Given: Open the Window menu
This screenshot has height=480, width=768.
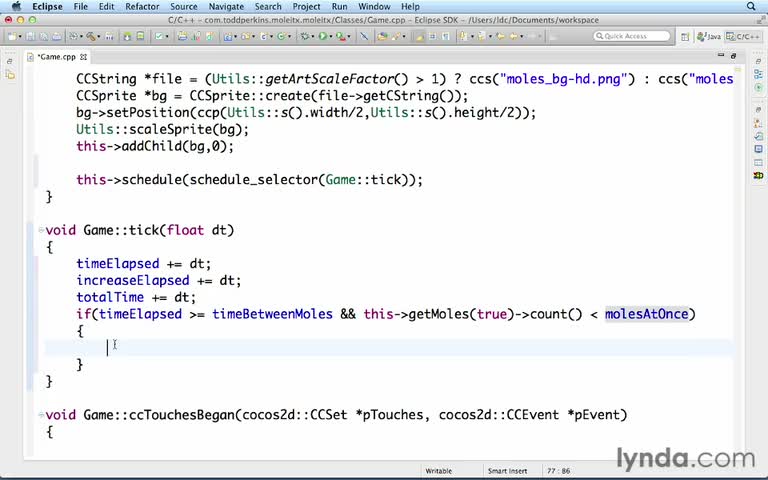Looking at the screenshot, I should pos(374,6).
